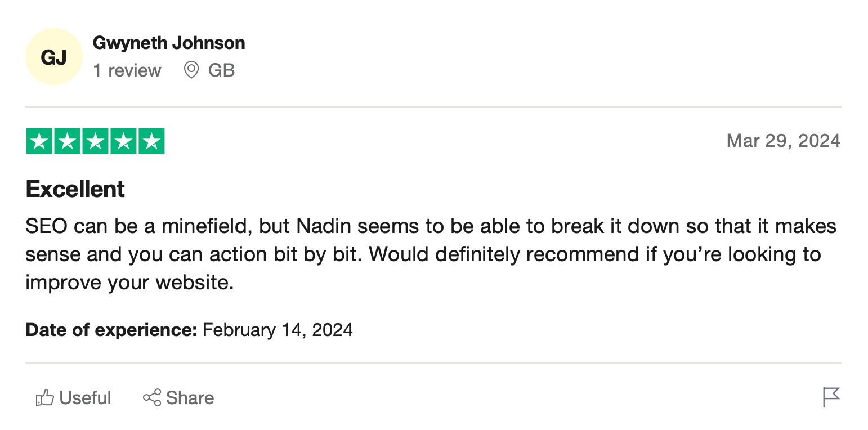868x430 pixels.
Task: Click the first green star
Action: tap(39, 141)
